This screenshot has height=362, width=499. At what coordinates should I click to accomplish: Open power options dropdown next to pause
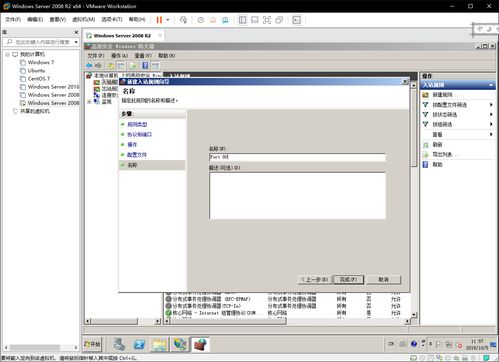(168, 20)
